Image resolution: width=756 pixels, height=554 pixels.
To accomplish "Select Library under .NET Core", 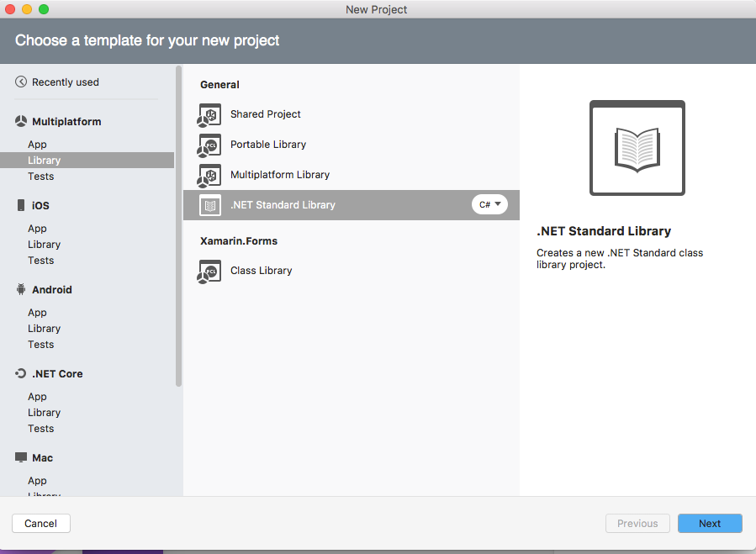I will (45, 413).
